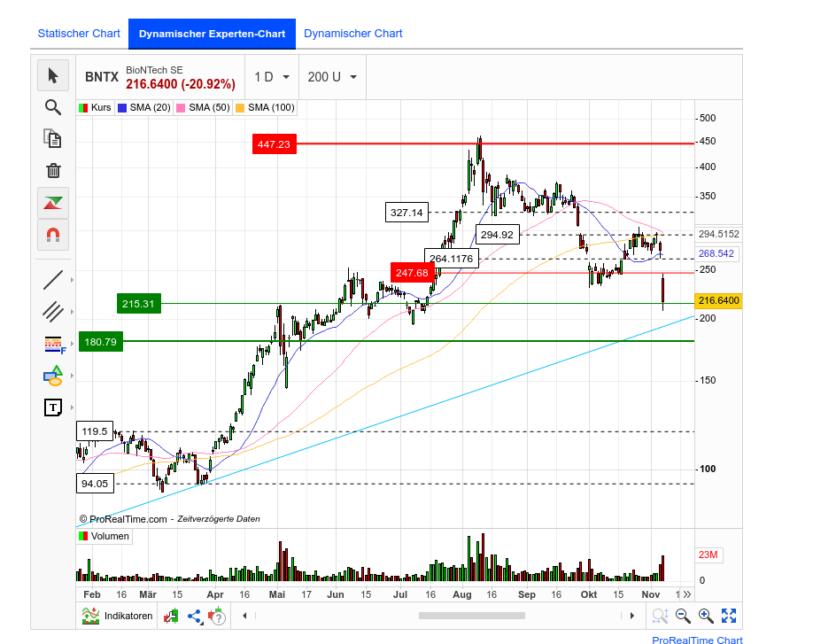This screenshot has width=813, height=644.
Task: Select the arrow pointer tool
Action: pyautogui.click(x=53, y=75)
